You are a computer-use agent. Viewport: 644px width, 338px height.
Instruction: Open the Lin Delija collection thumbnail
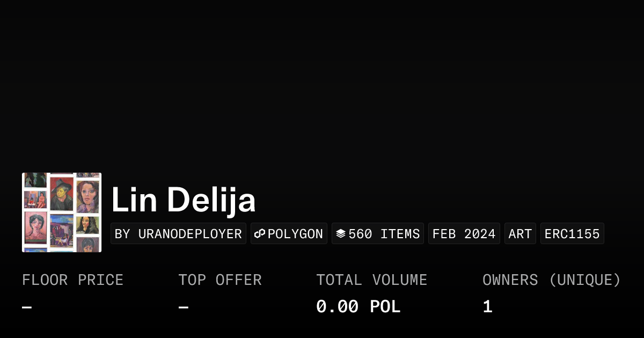pyautogui.click(x=62, y=212)
